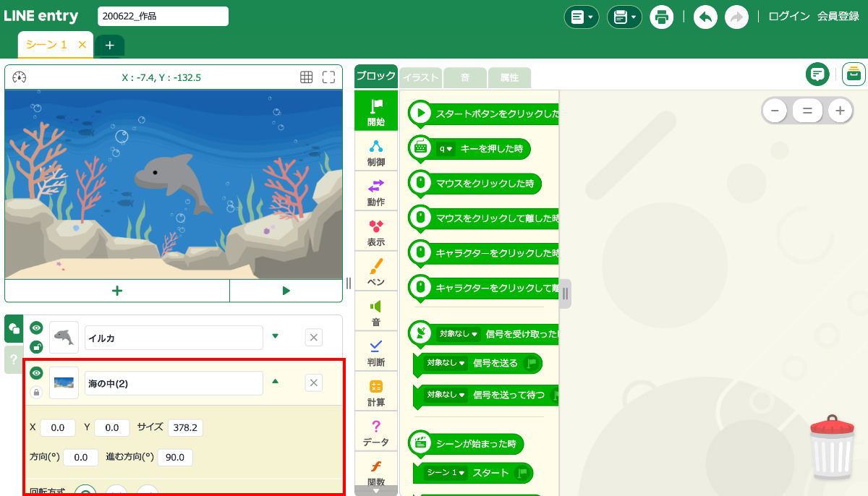Expand the イルカ object properties
The width and height of the screenshot is (868, 496).
coord(275,336)
